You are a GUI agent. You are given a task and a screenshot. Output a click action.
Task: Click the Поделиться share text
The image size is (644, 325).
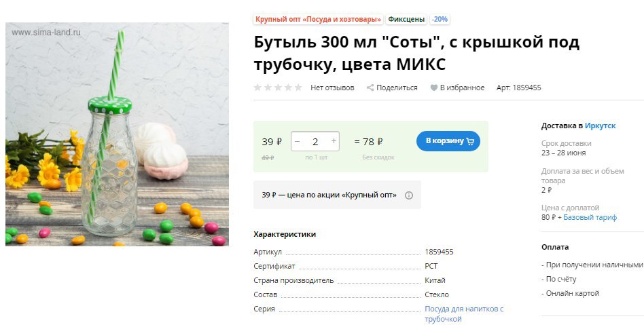397,88
